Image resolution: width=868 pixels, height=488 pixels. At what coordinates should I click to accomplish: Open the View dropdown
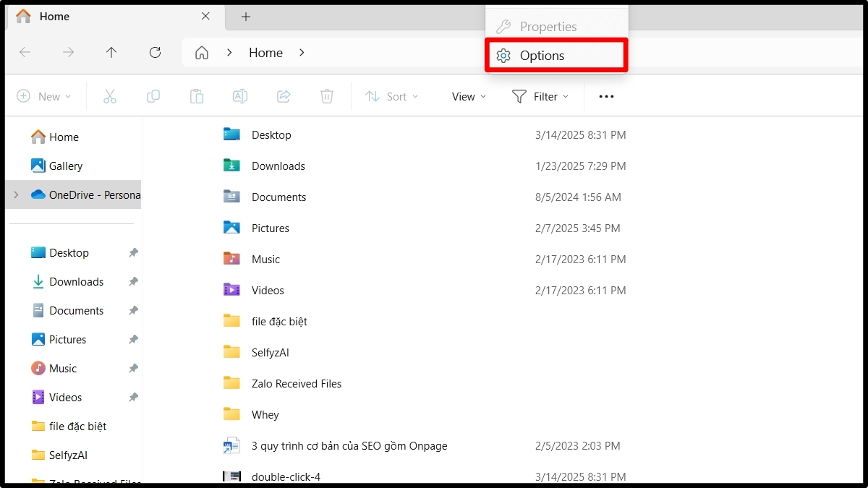tap(469, 96)
